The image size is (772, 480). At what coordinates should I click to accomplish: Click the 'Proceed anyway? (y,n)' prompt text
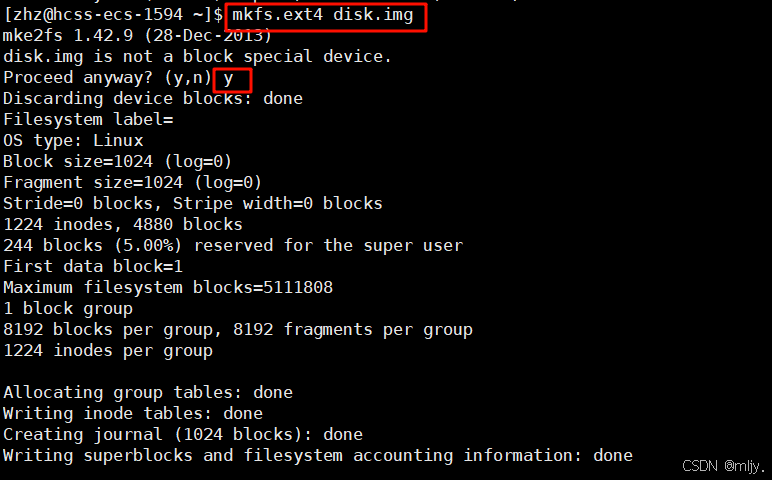(x=107, y=78)
